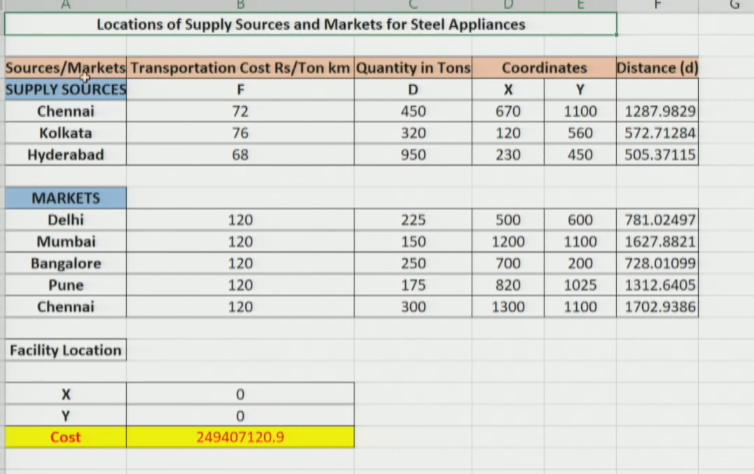754x474 pixels.
Task: Click the distance value 781.02497
Action: pos(657,220)
